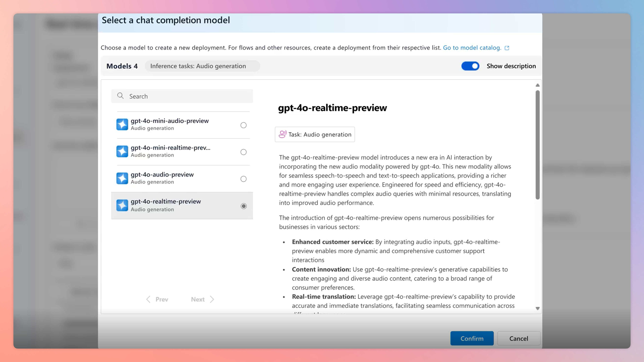Turn off the Show description toggle

point(470,66)
